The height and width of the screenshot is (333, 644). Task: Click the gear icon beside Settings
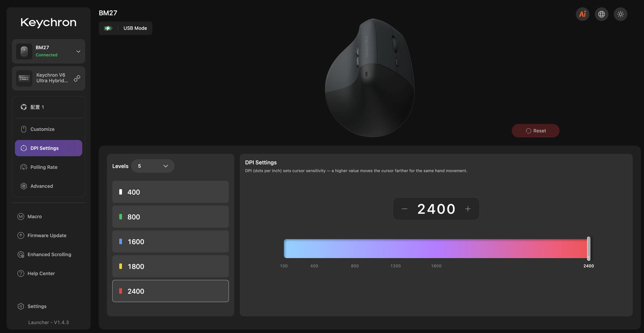pos(21,306)
